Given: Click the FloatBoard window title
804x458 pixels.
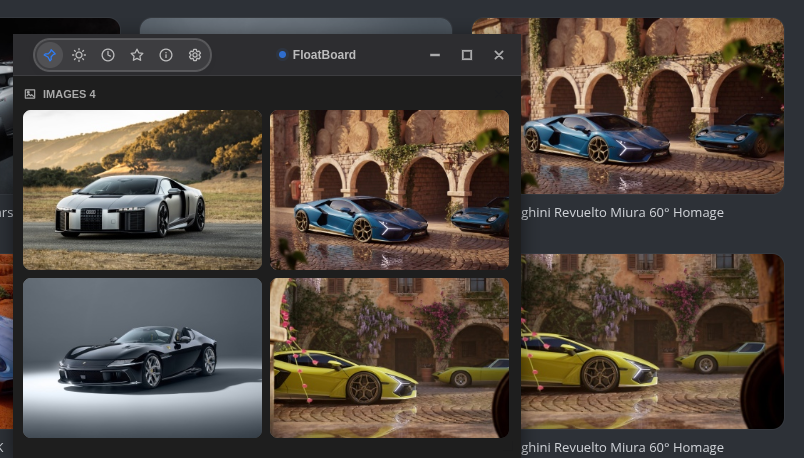Looking at the screenshot, I should pyautogui.click(x=324, y=55).
